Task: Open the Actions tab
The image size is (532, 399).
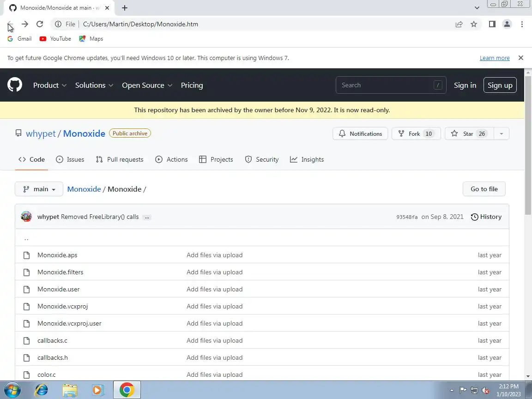Action: click(171, 159)
